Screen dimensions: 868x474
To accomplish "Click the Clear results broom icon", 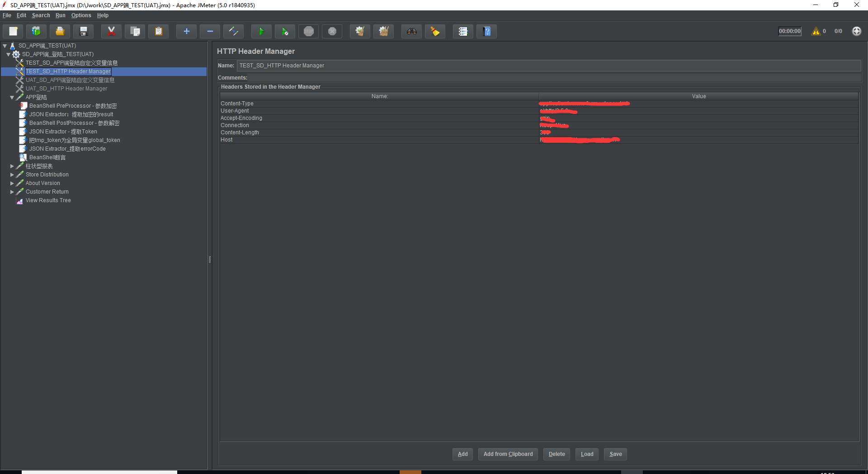I will [360, 31].
